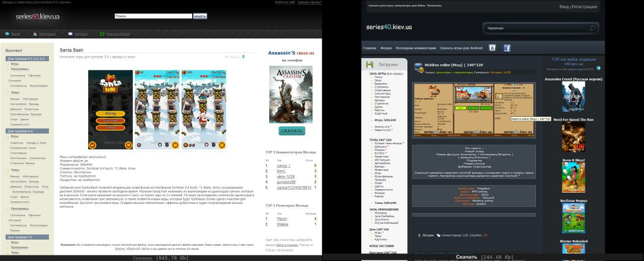Click the искать search button

[200, 16]
